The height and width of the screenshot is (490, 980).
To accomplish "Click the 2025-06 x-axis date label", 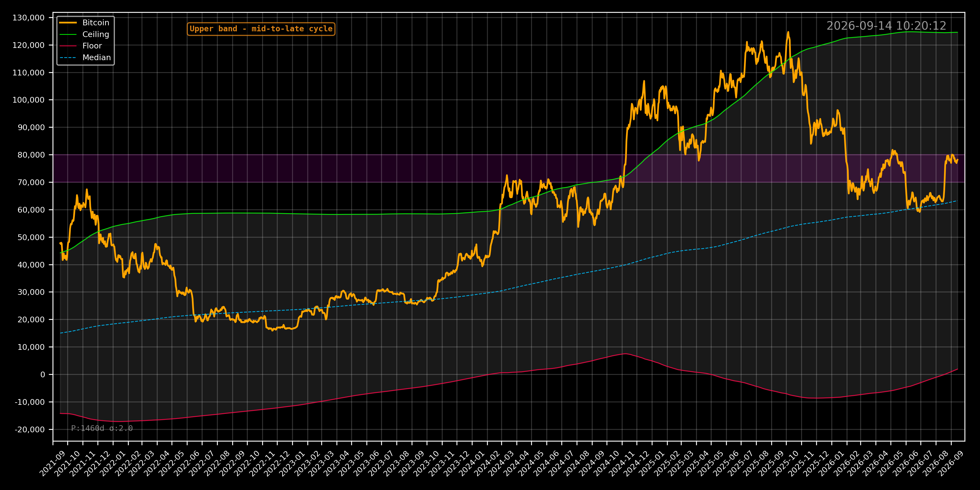I will [x=726, y=463].
